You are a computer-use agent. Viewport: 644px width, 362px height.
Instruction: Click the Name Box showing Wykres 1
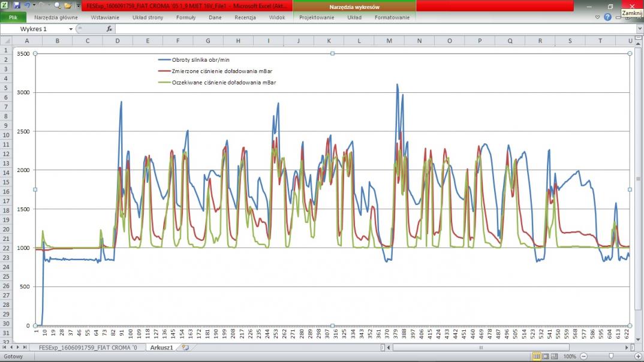(35, 29)
